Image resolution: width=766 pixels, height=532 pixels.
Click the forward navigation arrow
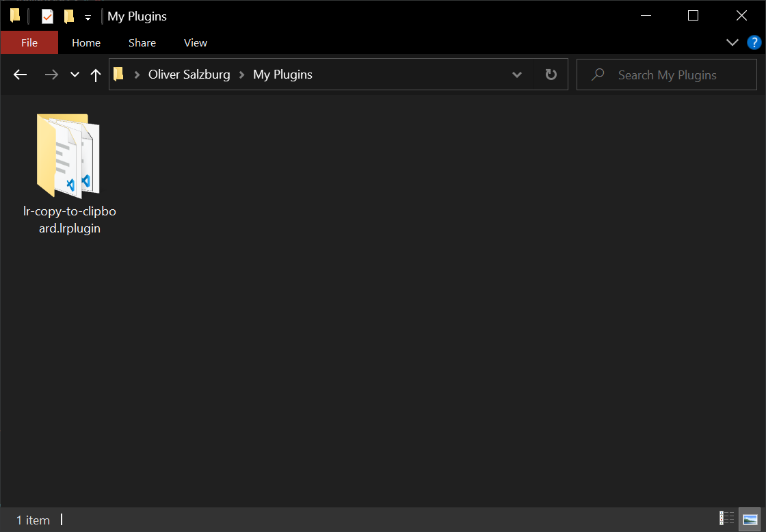coord(51,75)
